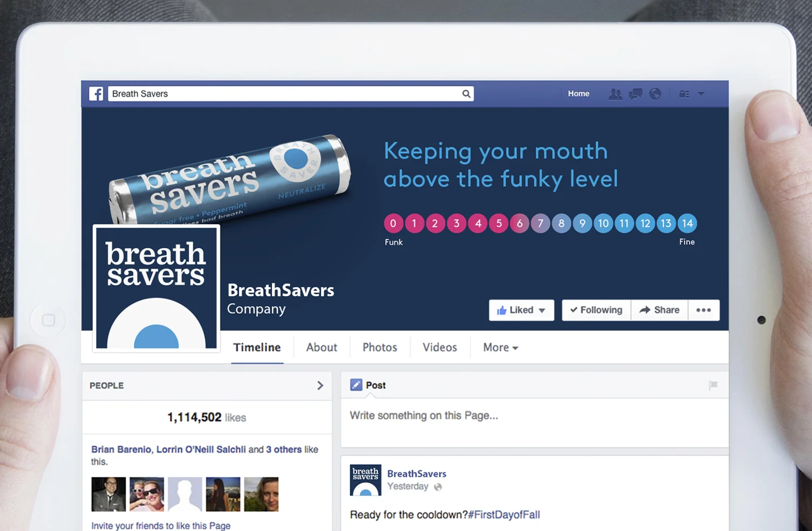The width and height of the screenshot is (812, 531).
Task: Click the "Ready for the cooldown?" post text
Action: tap(409, 515)
